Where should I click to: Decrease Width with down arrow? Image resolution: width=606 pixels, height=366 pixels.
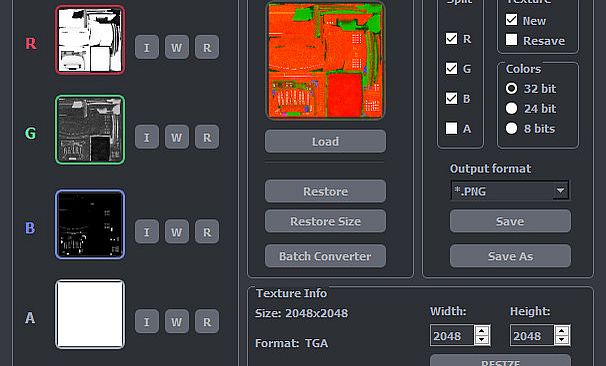482,340
